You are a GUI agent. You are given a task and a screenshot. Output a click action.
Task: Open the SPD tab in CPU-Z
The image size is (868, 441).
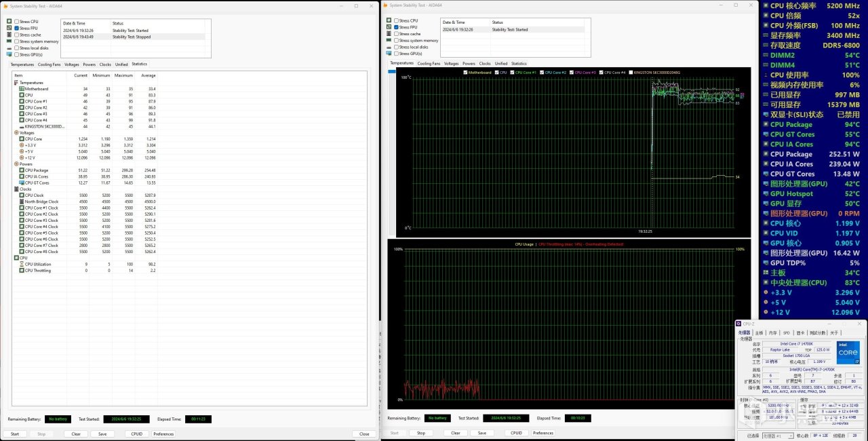tap(787, 332)
